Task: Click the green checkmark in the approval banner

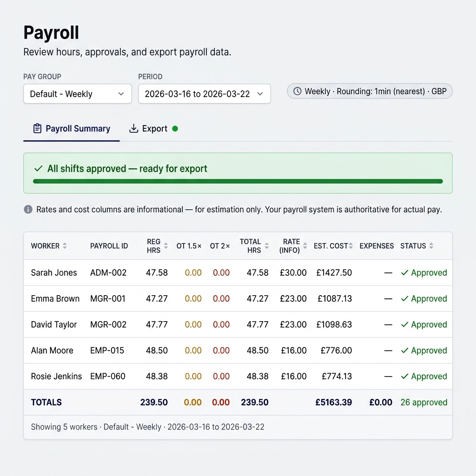Action: (38, 168)
